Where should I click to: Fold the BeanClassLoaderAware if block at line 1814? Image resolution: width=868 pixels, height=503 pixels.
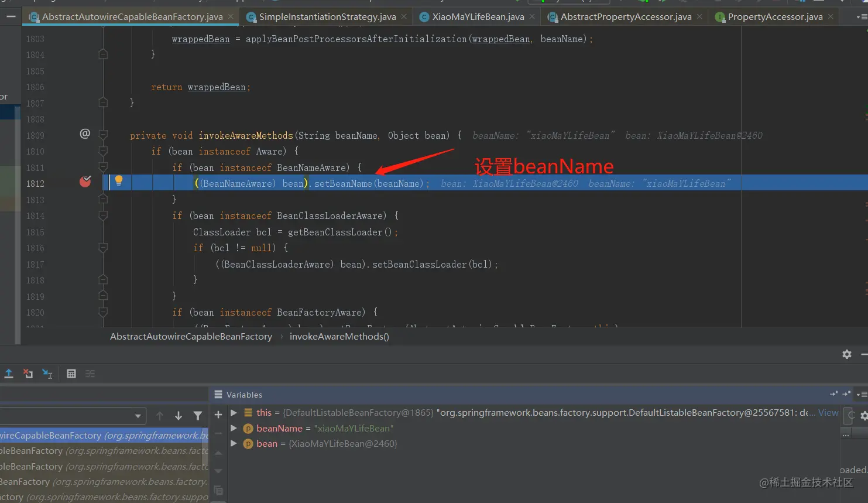click(x=103, y=215)
